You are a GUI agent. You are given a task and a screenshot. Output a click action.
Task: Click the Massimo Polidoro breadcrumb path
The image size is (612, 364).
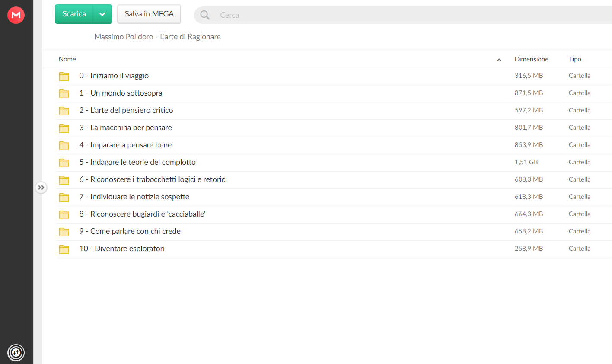(157, 37)
